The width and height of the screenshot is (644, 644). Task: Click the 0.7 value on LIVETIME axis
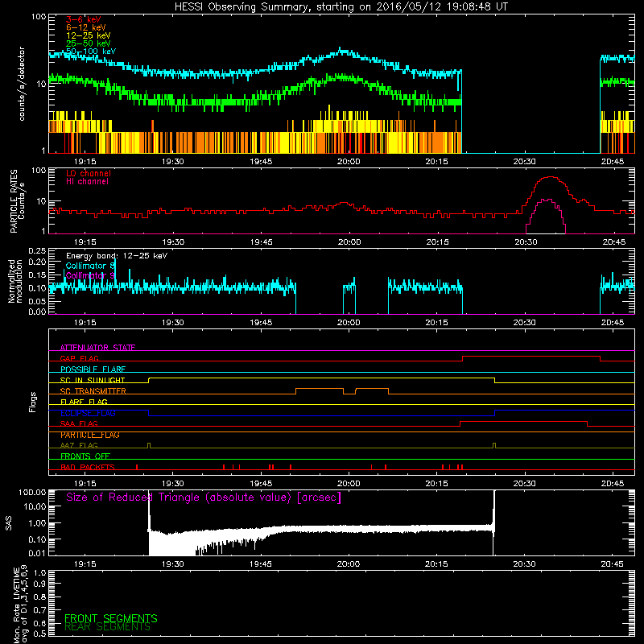(39, 610)
